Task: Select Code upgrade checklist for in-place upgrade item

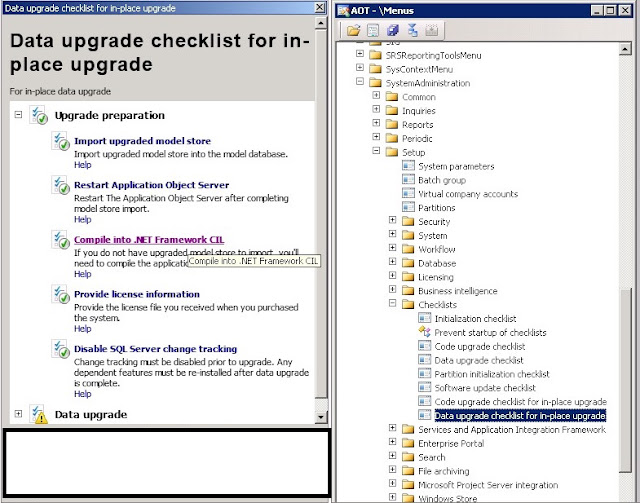Action: click(x=520, y=402)
